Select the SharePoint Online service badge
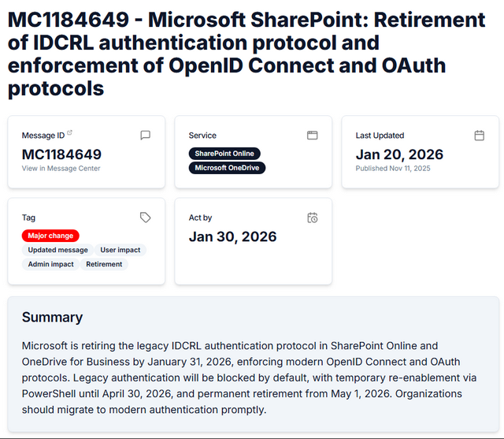This screenshot has width=504, height=439. pos(224,154)
